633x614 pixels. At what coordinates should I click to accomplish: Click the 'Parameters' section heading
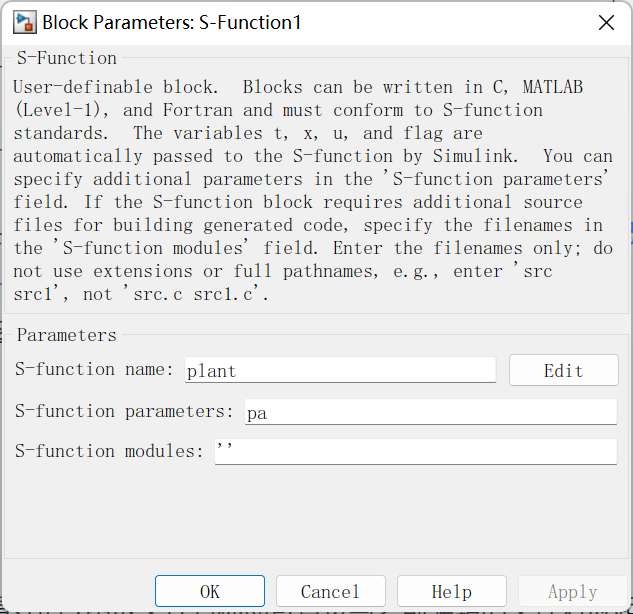tap(67, 335)
